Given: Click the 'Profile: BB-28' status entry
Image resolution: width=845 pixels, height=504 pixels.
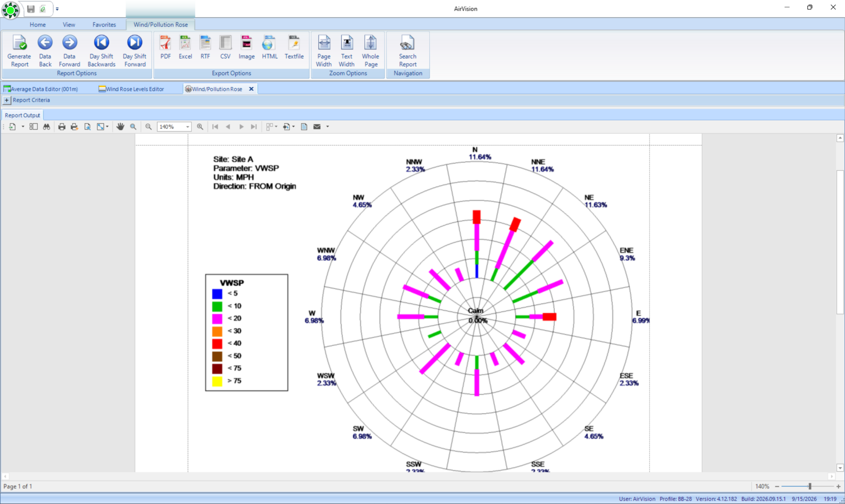Looking at the screenshot, I should click(675, 499).
